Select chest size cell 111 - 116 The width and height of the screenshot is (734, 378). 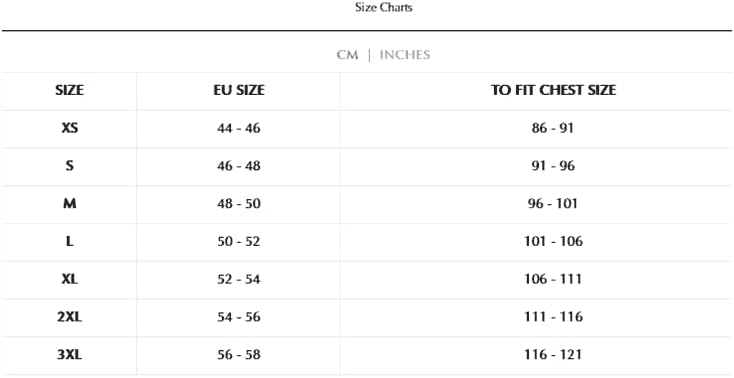point(553,317)
